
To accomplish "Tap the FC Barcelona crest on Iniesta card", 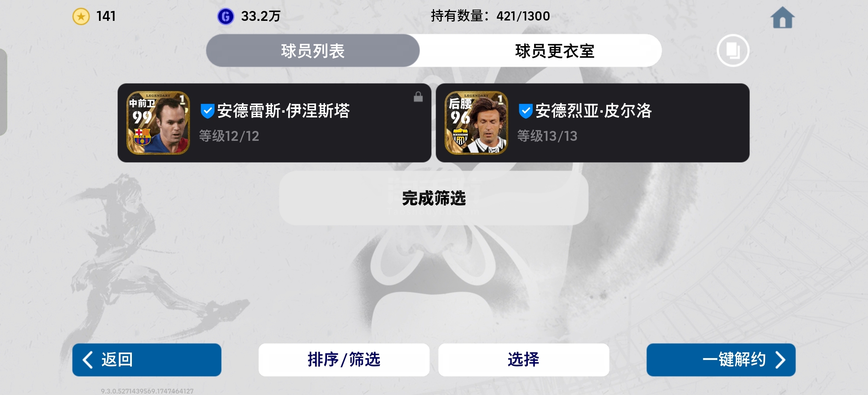I will [142, 137].
